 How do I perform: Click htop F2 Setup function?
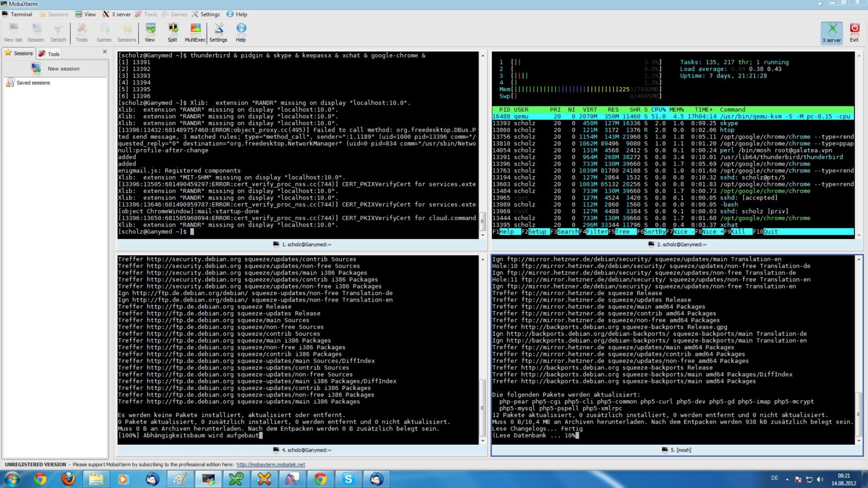[534, 232]
